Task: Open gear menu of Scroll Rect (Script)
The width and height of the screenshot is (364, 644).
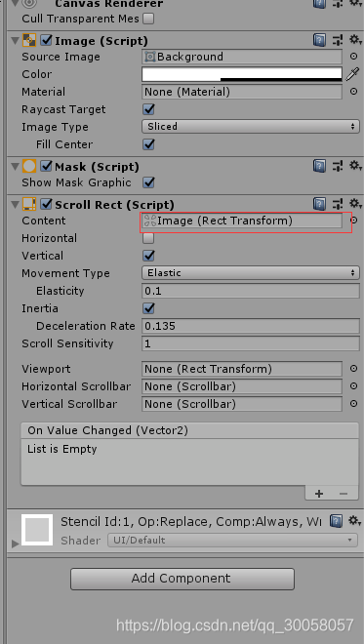Action: tap(355, 204)
